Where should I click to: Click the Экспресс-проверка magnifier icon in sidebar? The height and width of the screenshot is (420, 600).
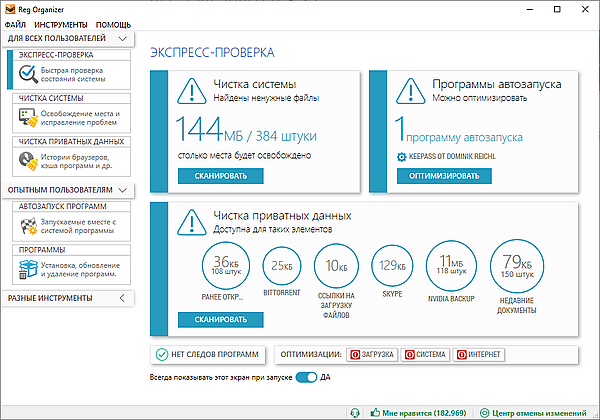point(29,71)
